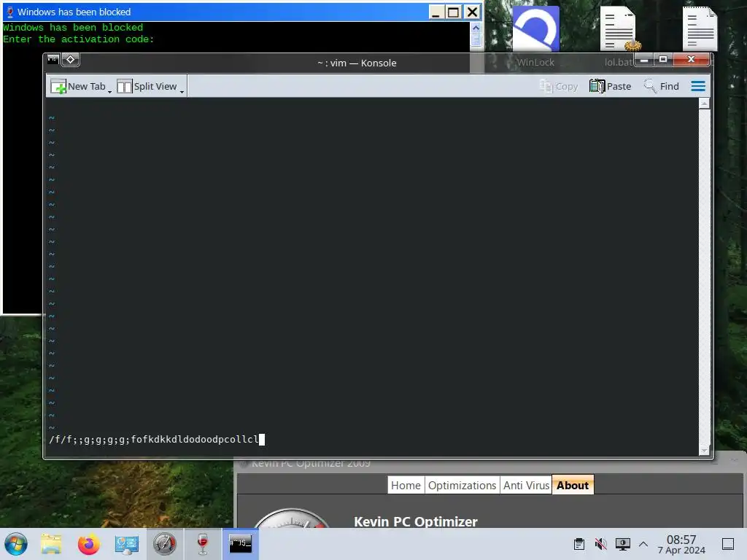Screen dimensions: 747x560
Task: Click the display configuration tray icon
Action: point(623,544)
